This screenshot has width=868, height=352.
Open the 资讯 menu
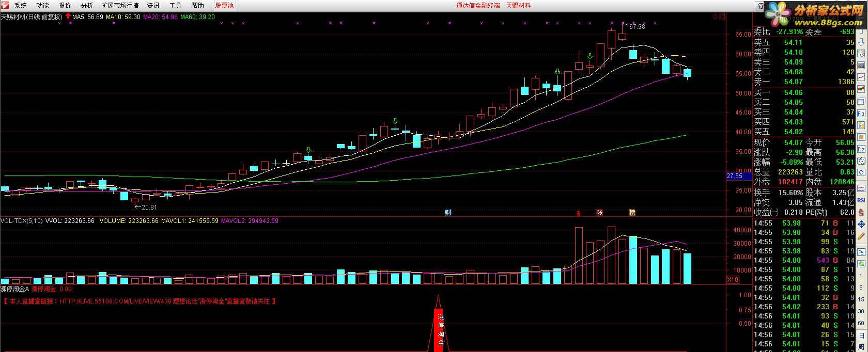click(153, 6)
